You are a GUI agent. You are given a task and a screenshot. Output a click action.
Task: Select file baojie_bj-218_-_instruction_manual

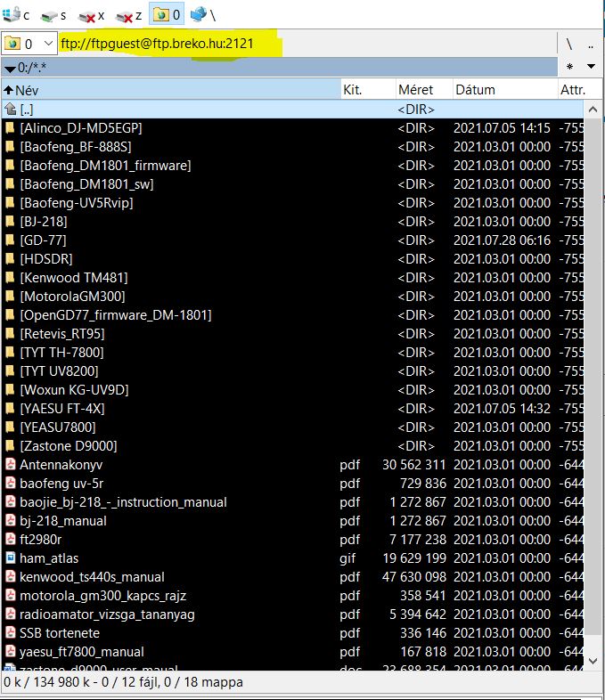292,502
